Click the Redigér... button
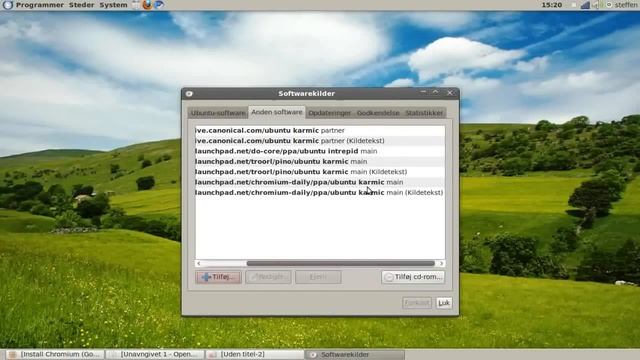Viewport: 640px width, 360px height. [268, 277]
